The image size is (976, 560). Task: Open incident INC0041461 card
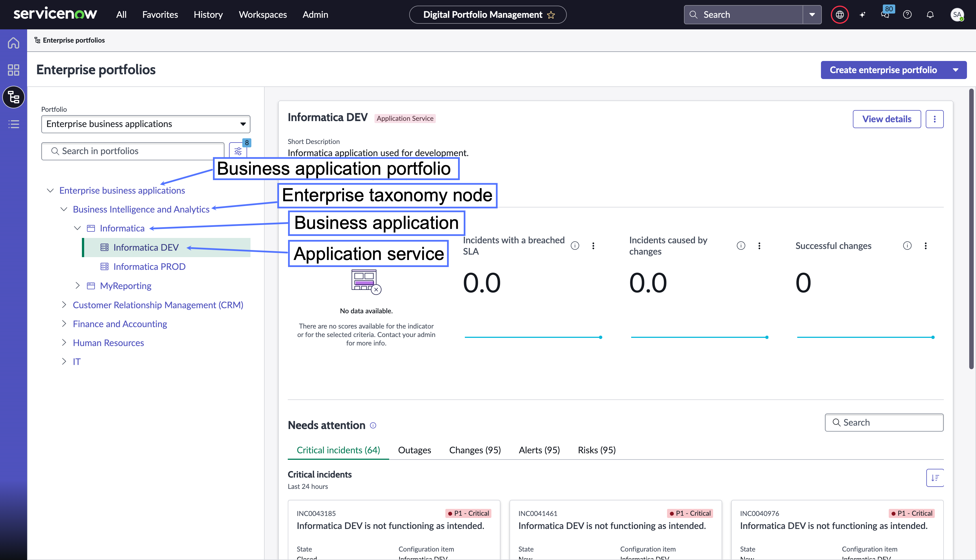[x=616, y=530]
